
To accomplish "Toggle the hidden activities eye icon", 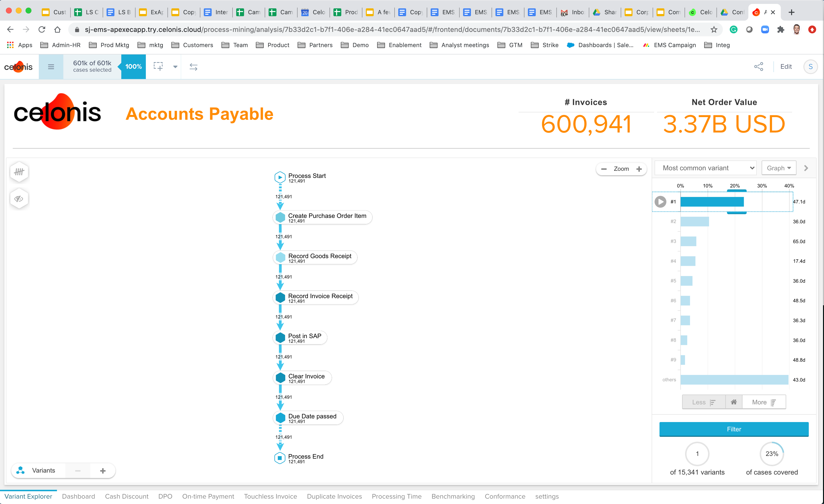I will tap(19, 199).
